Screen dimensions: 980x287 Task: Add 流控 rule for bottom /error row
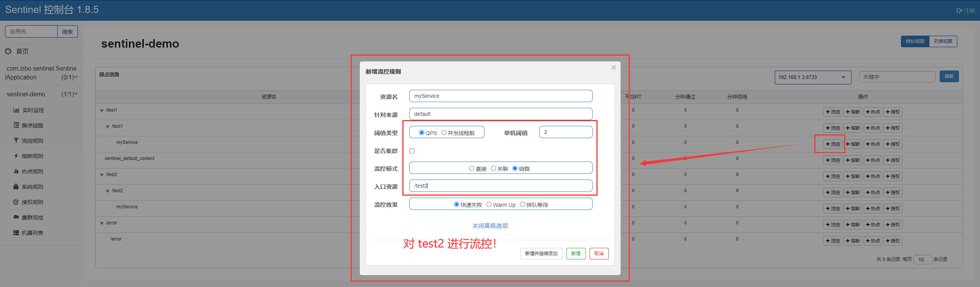coord(833,241)
